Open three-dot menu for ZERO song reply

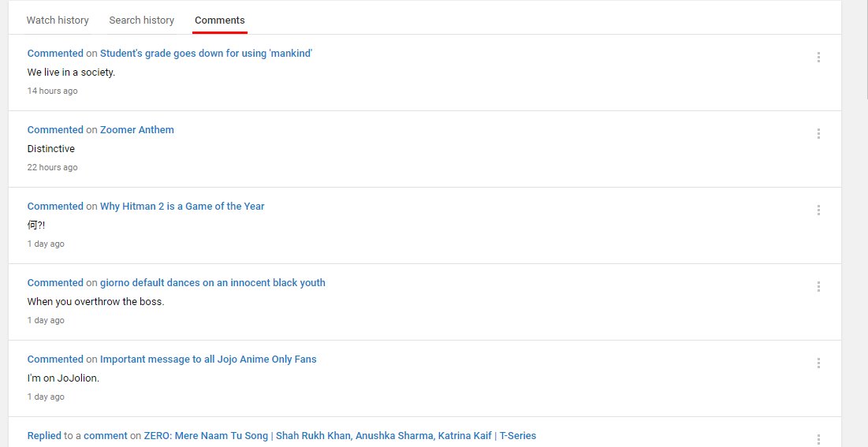click(818, 439)
